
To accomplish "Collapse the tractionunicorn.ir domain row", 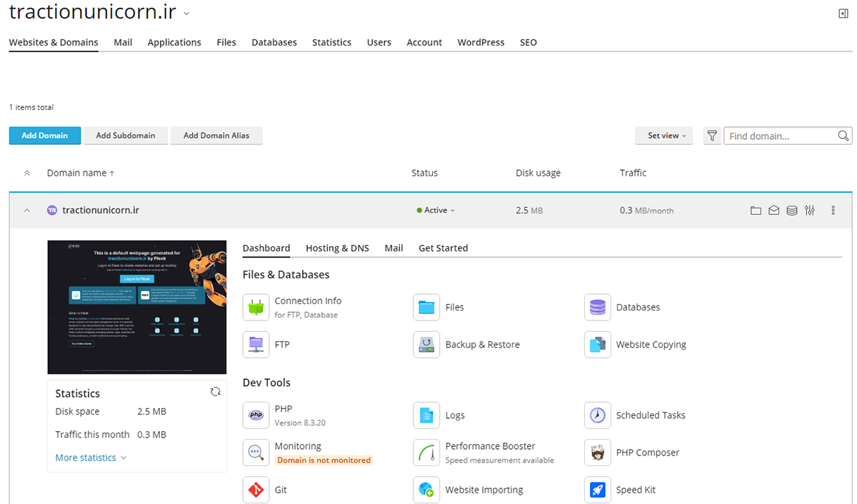I will click(27, 211).
